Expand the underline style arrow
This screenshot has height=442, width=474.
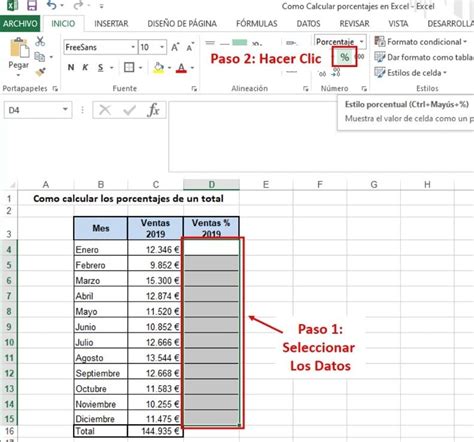pyautogui.click(x=112, y=68)
